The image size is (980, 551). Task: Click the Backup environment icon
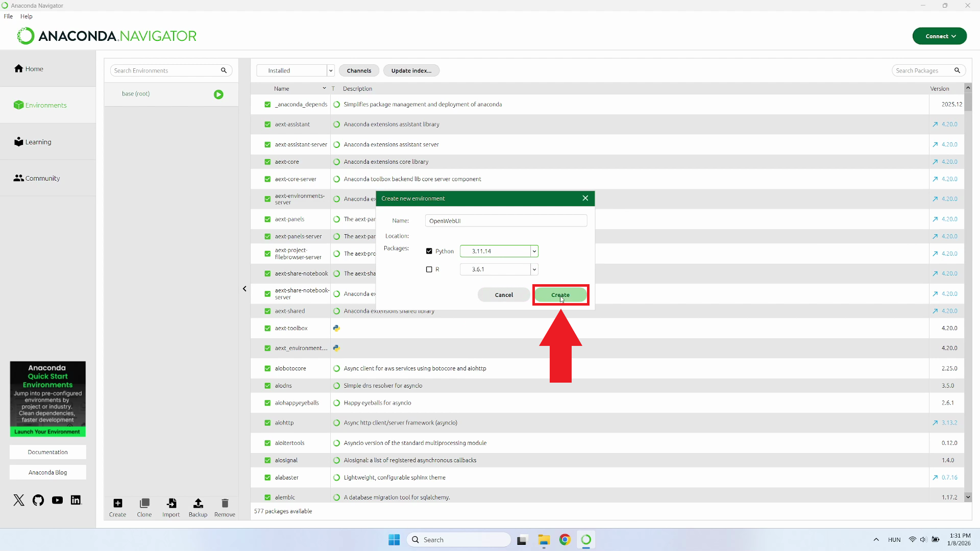click(x=198, y=504)
